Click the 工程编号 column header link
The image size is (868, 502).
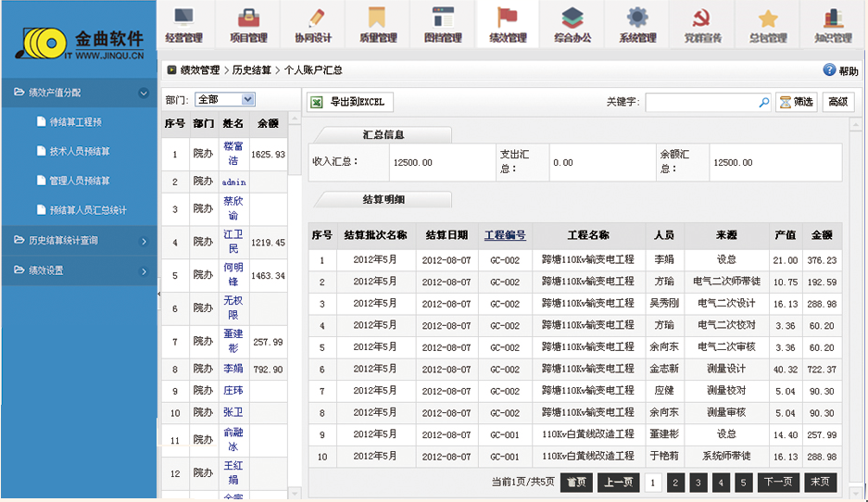click(x=505, y=235)
